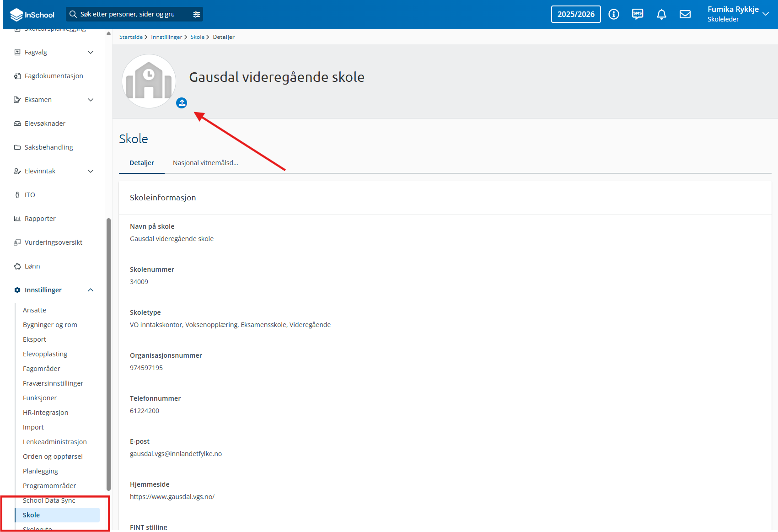This screenshot has height=532, width=778.
Task: Go to Skole breadcrumb
Action: [198, 37]
